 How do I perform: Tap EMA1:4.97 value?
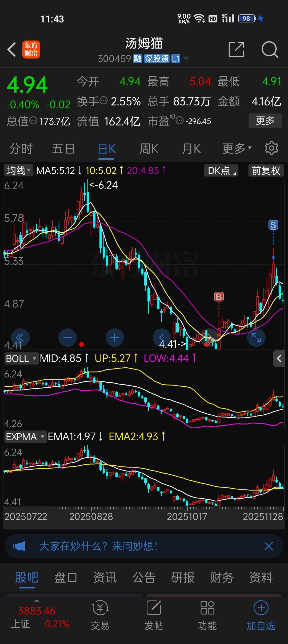(x=71, y=437)
